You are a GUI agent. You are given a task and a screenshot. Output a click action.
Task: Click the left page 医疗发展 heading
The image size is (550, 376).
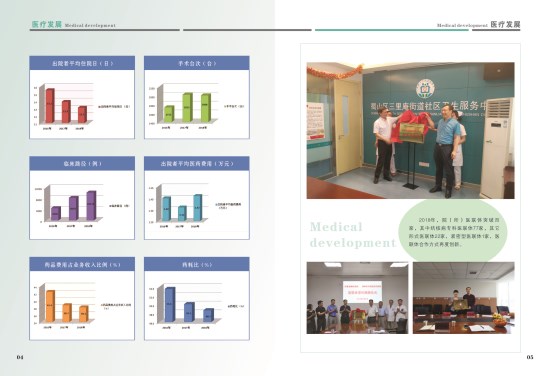coord(46,25)
